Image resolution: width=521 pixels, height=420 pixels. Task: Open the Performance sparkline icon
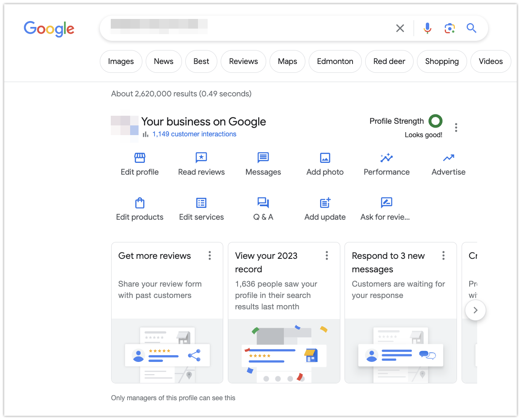(386, 158)
